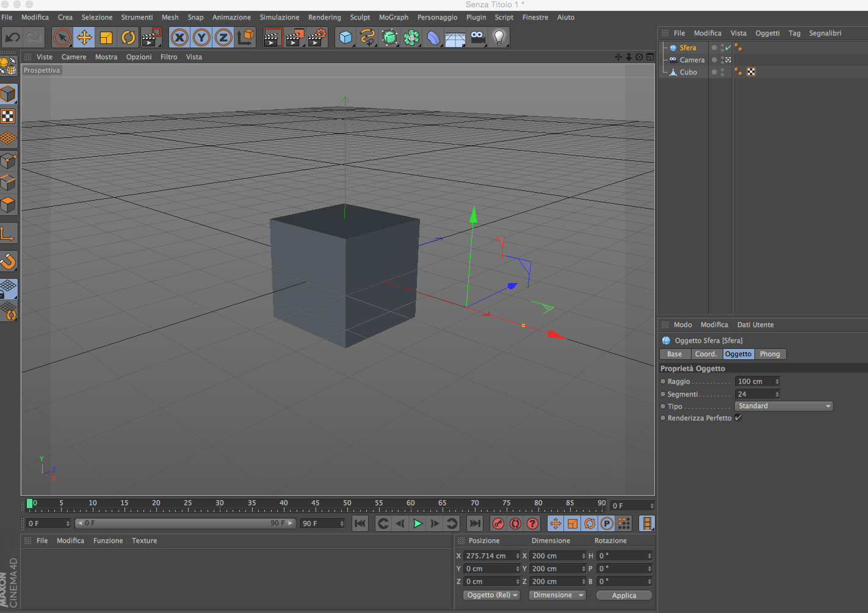Open the timeline layout filmstrip dropdown
The image size is (868, 613).
point(647,523)
